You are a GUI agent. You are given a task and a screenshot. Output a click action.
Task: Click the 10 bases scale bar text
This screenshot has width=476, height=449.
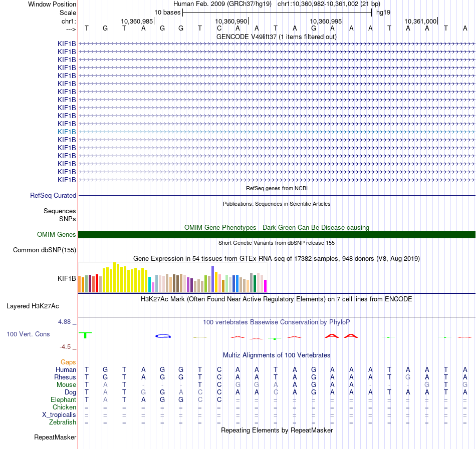click(x=167, y=13)
